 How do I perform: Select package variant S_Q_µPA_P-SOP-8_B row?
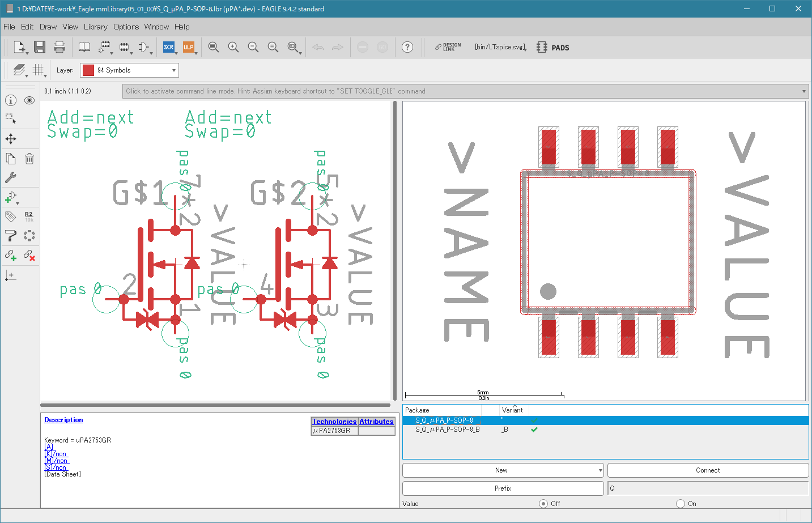[605, 430]
